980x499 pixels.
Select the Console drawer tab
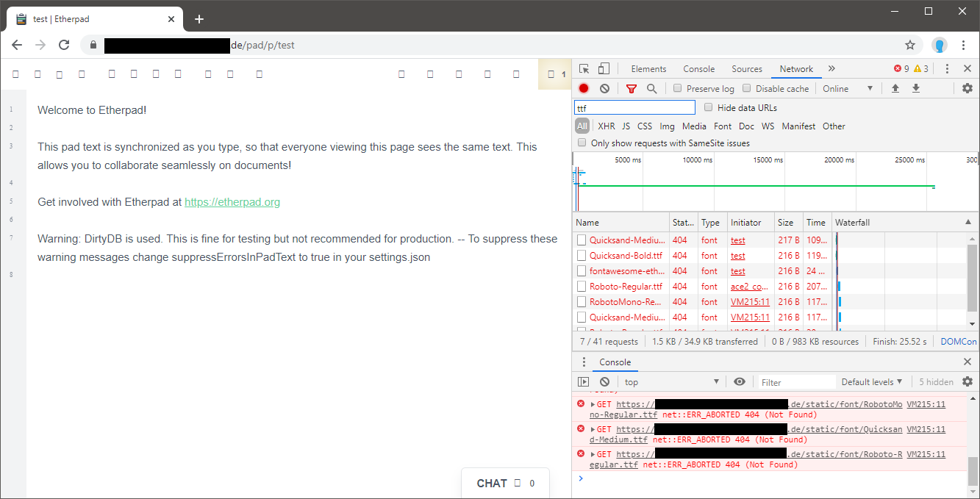pyautogui.click(x=615, y=362)
